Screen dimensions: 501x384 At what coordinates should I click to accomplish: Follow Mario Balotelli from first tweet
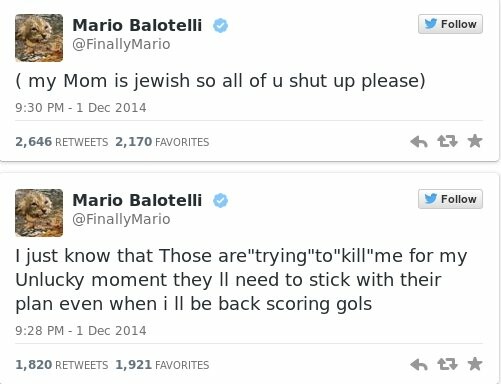[x=450, y=24]
